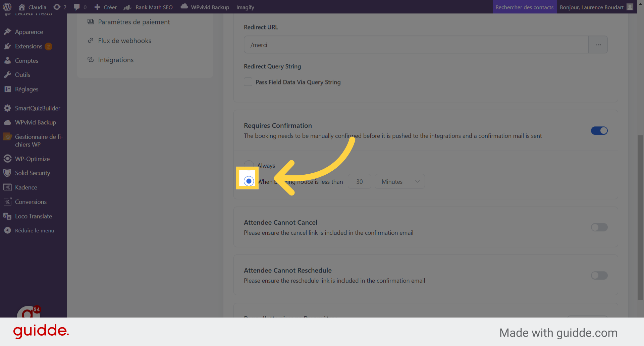Open Paramètres de paiement settings

click(x=134, y=22)
